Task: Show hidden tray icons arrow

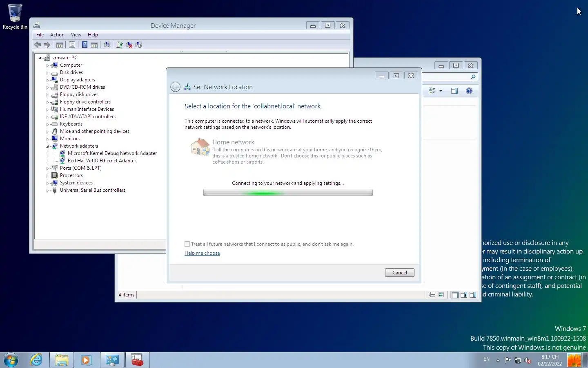Action: [x=498, y=360]
